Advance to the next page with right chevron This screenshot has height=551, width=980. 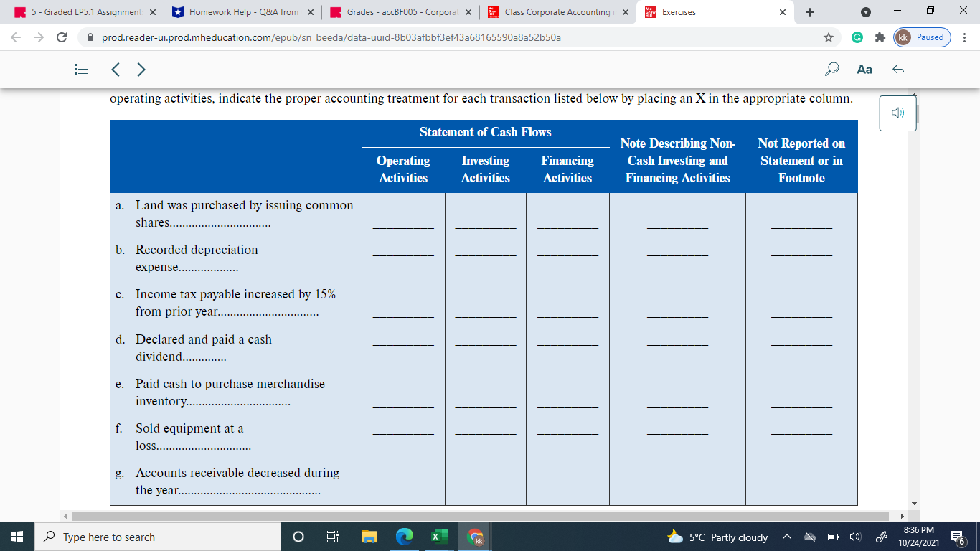click(141, 69)
